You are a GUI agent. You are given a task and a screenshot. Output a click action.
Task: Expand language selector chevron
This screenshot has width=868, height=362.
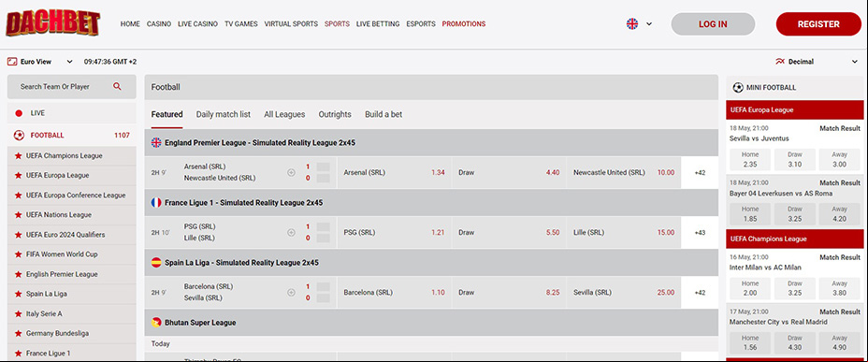[649, 23]
